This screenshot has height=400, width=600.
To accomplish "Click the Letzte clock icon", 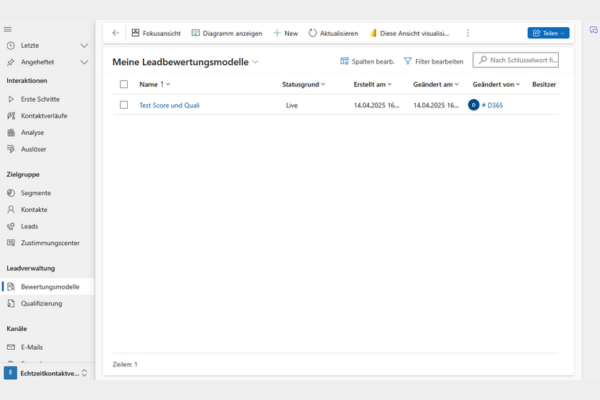I will pyautogui.click(x=11, y=46).
